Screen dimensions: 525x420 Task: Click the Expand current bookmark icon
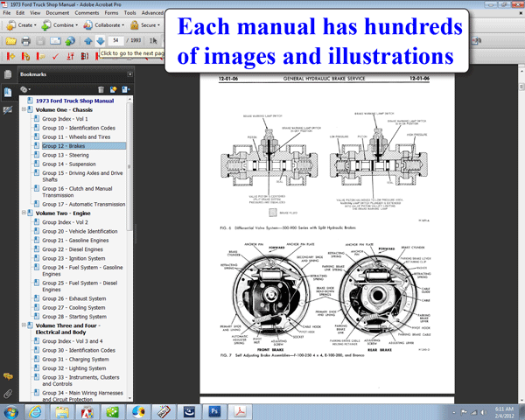tap(126, 89)
